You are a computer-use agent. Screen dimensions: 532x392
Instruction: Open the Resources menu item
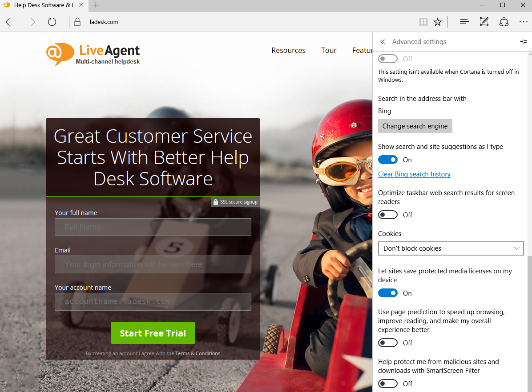coord(288,50)
